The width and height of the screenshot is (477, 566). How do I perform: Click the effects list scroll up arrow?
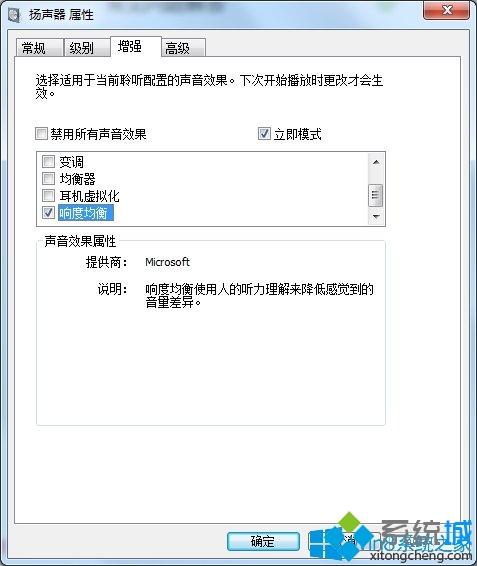point(376,162)
